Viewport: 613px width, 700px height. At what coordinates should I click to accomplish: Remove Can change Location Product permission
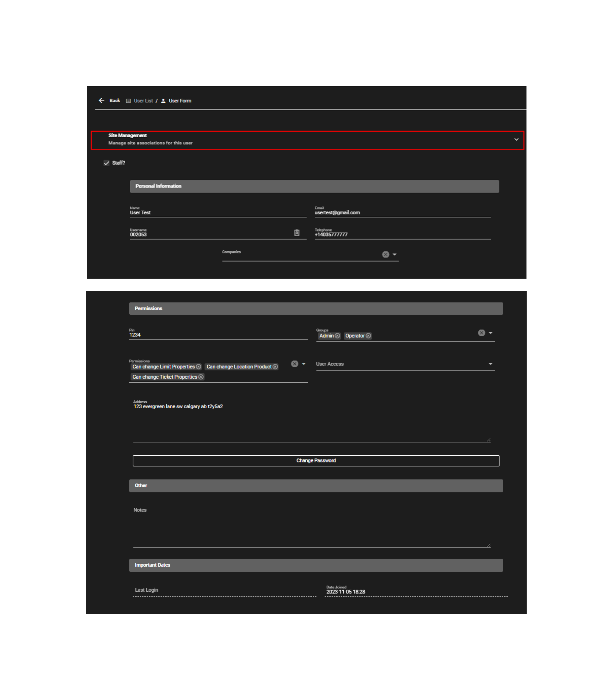(x=275, y=366)
